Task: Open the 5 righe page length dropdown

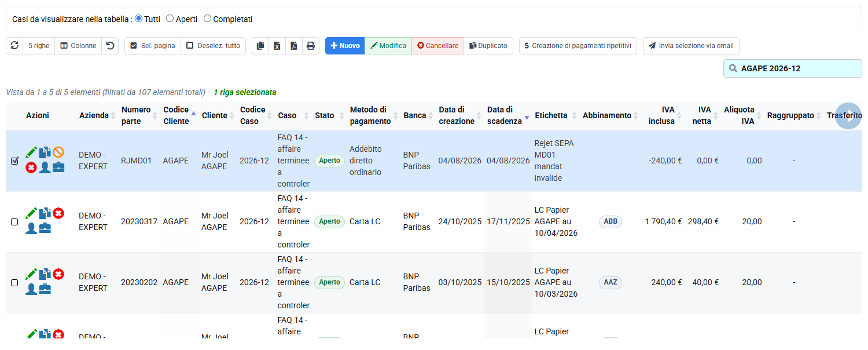Action: coord(39,46)
